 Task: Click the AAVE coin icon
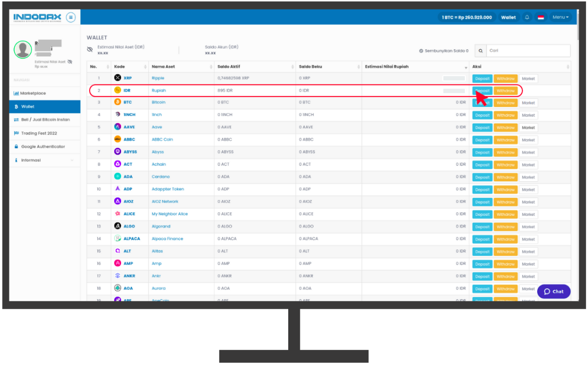(x=117, y=127)
